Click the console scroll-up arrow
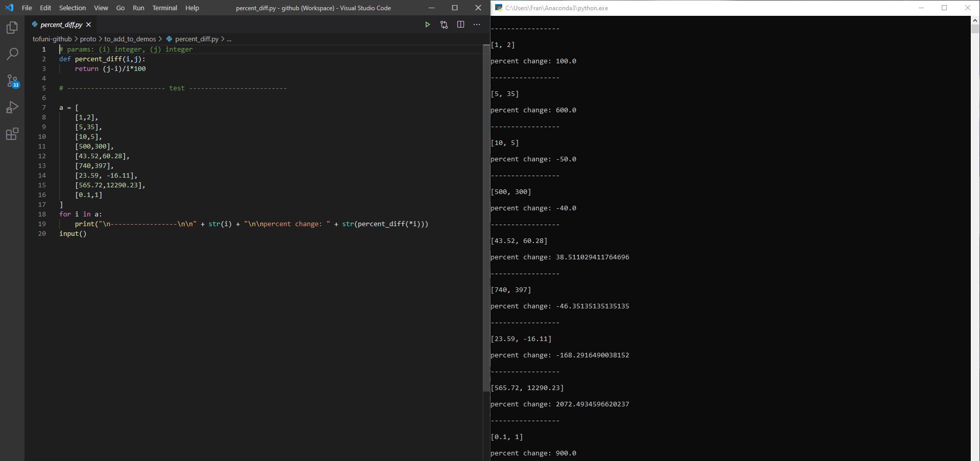This screenshot has width=980, height=461. coord(975,20)
